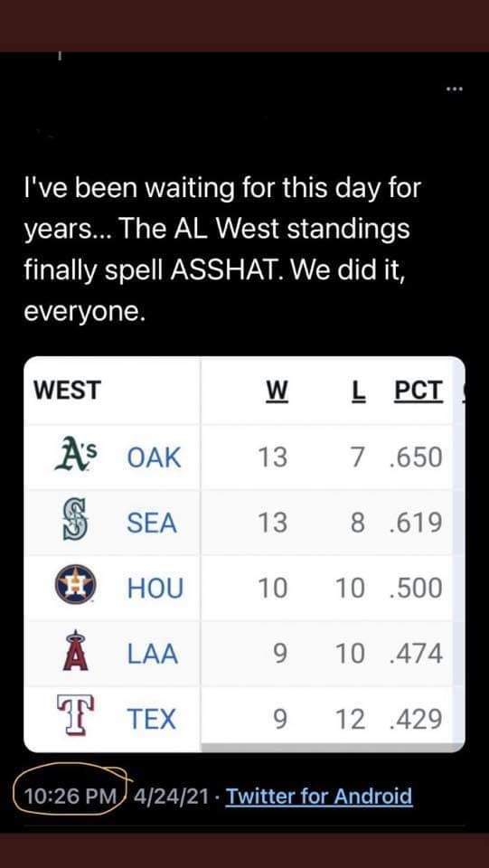Sort standings by the L column header
The height and width of the screenshot is (868, 489).
pos(360,391)
